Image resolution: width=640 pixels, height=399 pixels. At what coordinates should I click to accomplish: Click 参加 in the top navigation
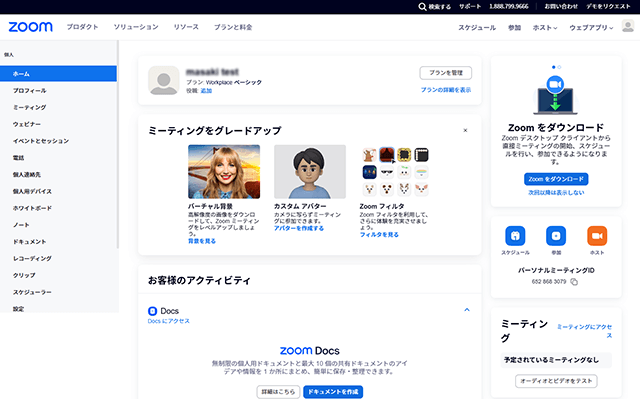(514, 28)
